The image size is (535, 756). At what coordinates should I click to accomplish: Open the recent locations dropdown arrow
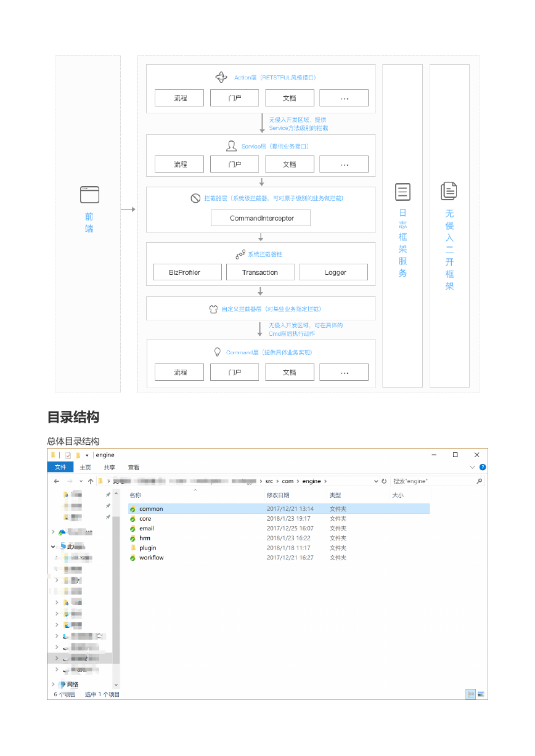[81, 481]
